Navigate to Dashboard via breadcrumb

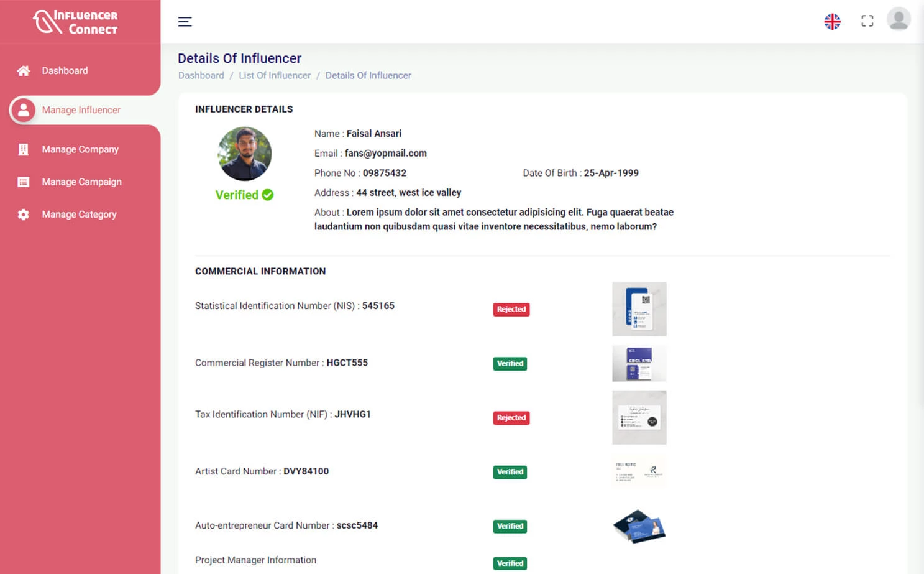click(201, 75)
